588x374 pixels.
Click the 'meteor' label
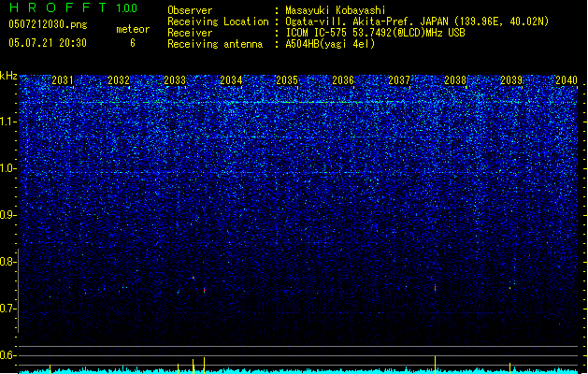pyautogui.click(x=133, y=29)
